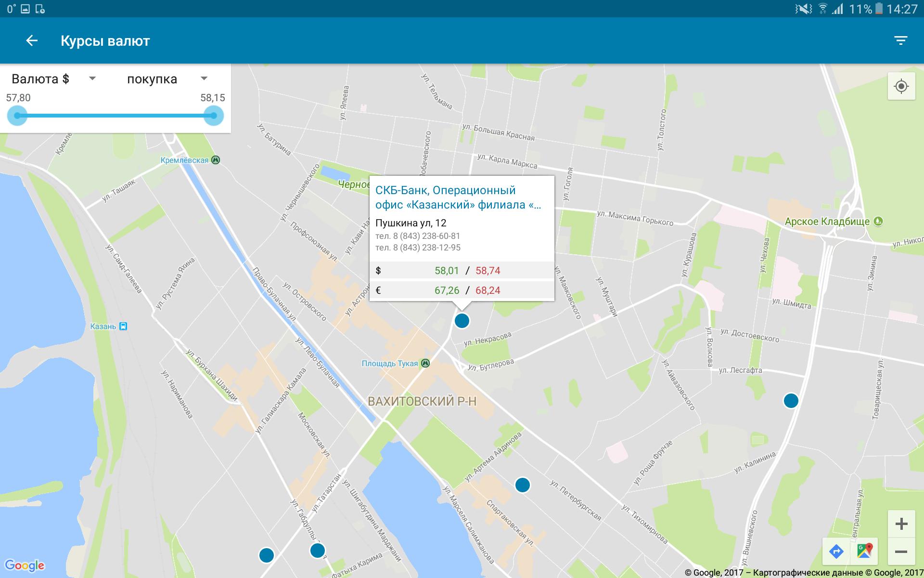Expand the Валюта $ currency dropdown
This screenshot has width=924, height=578.
click(x=54, y=79)
